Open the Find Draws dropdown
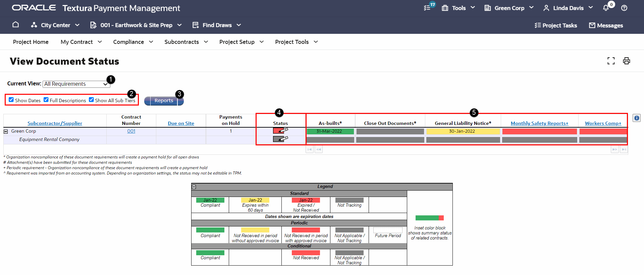Screen dimensions: 644x275 (217, 25)
